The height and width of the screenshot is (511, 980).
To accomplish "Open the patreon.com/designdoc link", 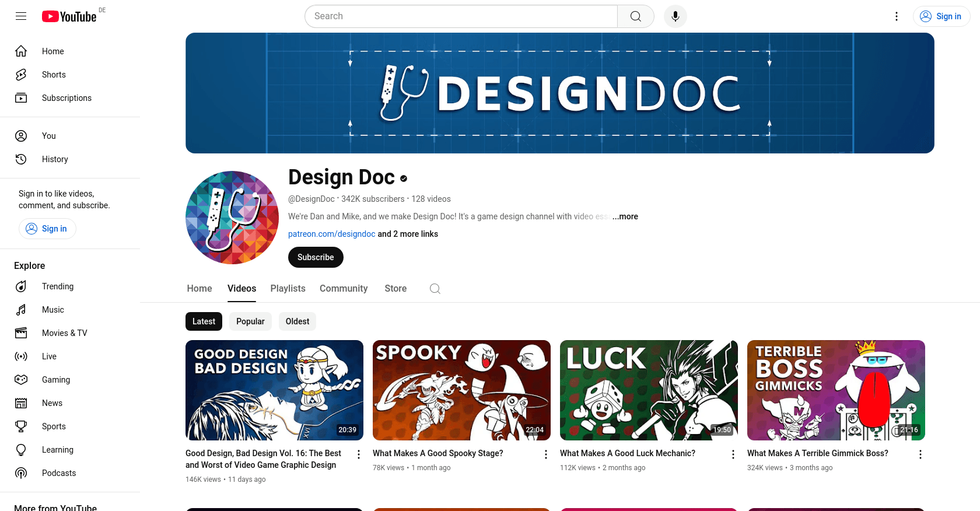I will tap(331, 234).
